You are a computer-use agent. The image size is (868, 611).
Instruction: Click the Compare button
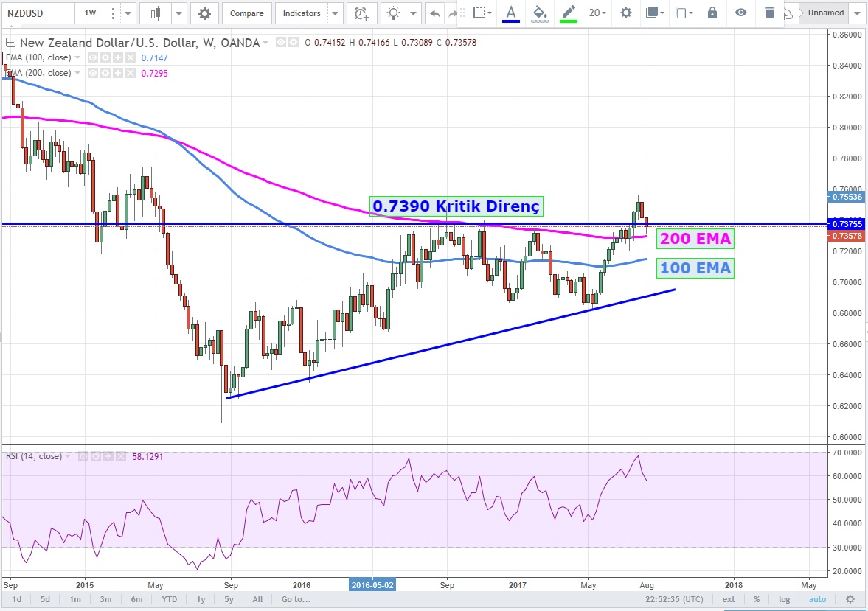(245, 13)
